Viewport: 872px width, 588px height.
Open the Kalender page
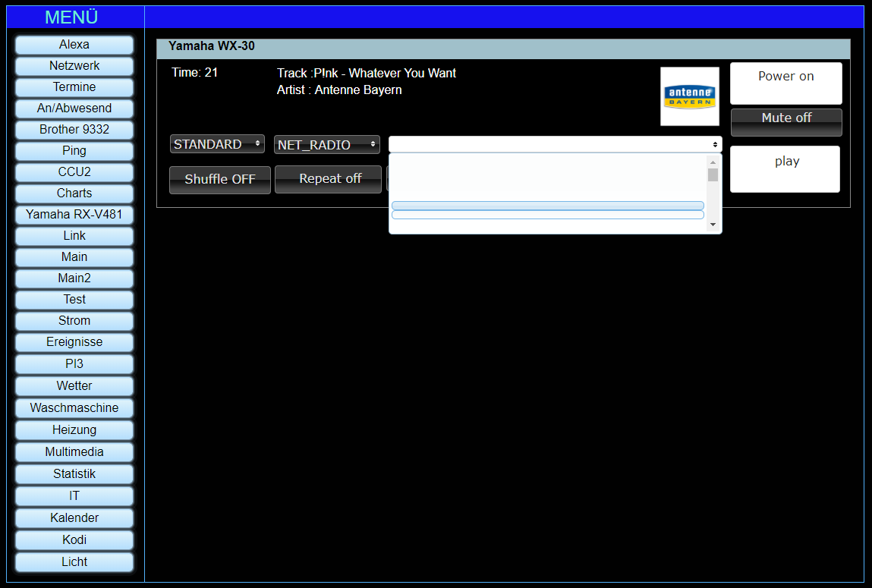[x=74, y=518]
